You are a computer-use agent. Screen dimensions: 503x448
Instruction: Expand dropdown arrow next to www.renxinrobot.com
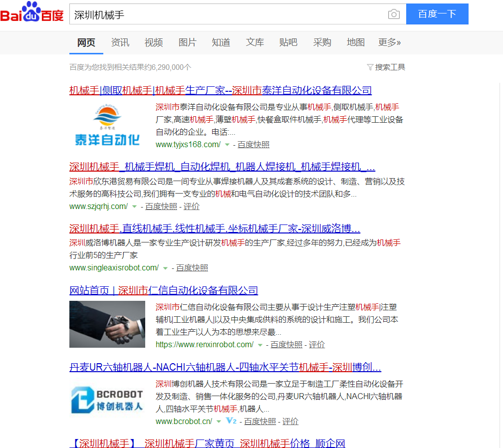260,345
